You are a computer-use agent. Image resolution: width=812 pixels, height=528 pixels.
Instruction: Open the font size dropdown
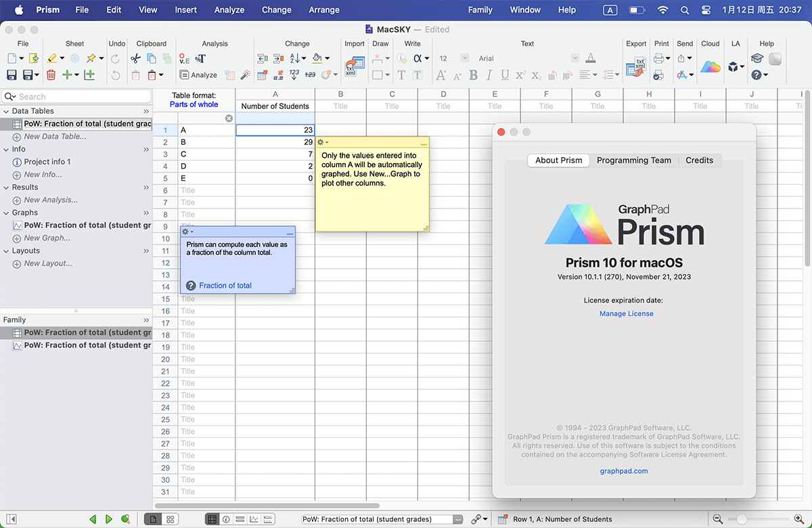click(465, 58)
